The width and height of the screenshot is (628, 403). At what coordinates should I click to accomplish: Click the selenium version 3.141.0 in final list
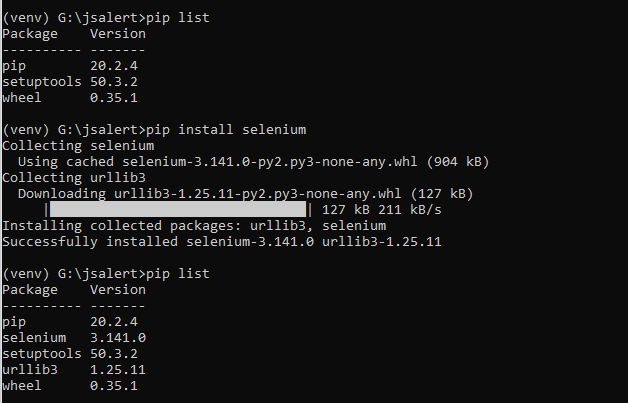118,338
